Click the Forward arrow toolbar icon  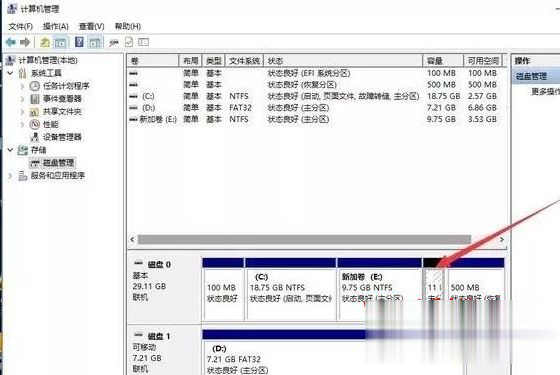pyautogui.click(x=25, y=42)
